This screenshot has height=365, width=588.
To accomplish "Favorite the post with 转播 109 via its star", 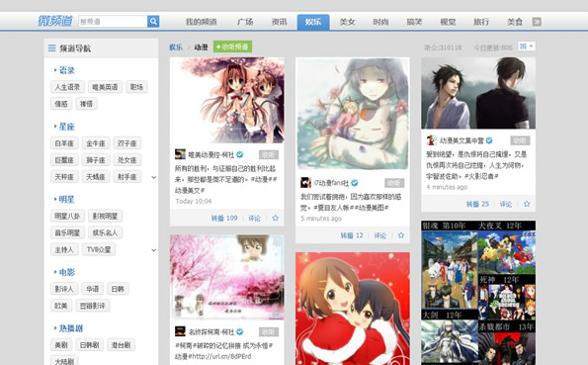I will coord(276,218).
